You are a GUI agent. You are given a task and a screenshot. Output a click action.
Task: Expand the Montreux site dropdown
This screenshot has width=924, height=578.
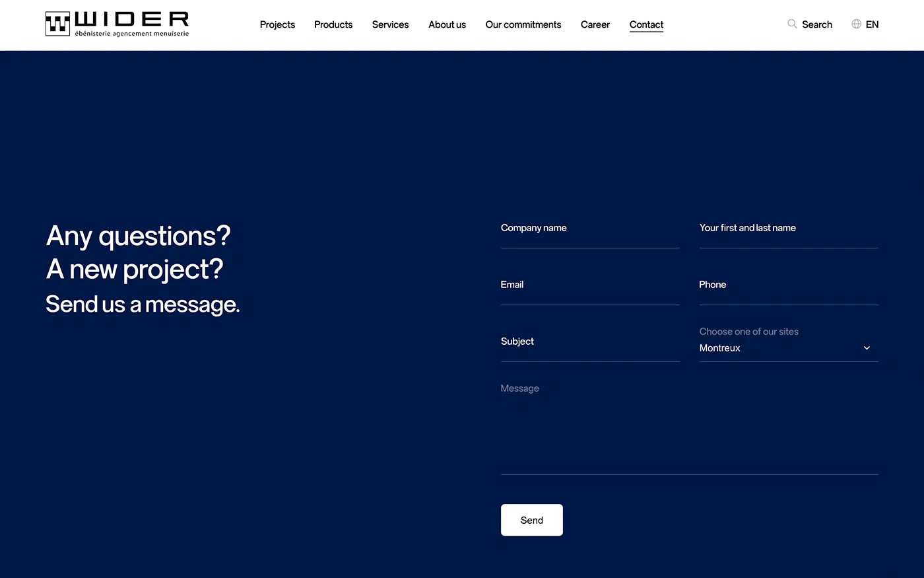click(779, 348)
